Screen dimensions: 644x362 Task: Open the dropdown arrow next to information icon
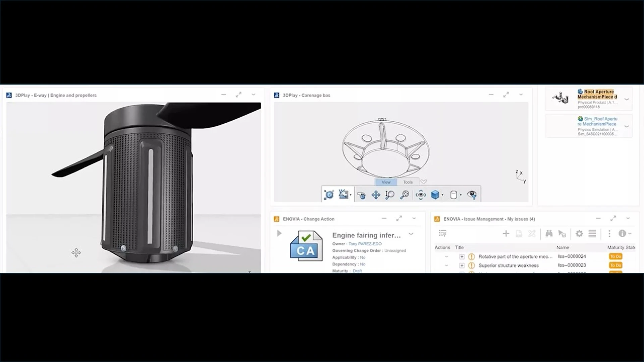[630, 234]
